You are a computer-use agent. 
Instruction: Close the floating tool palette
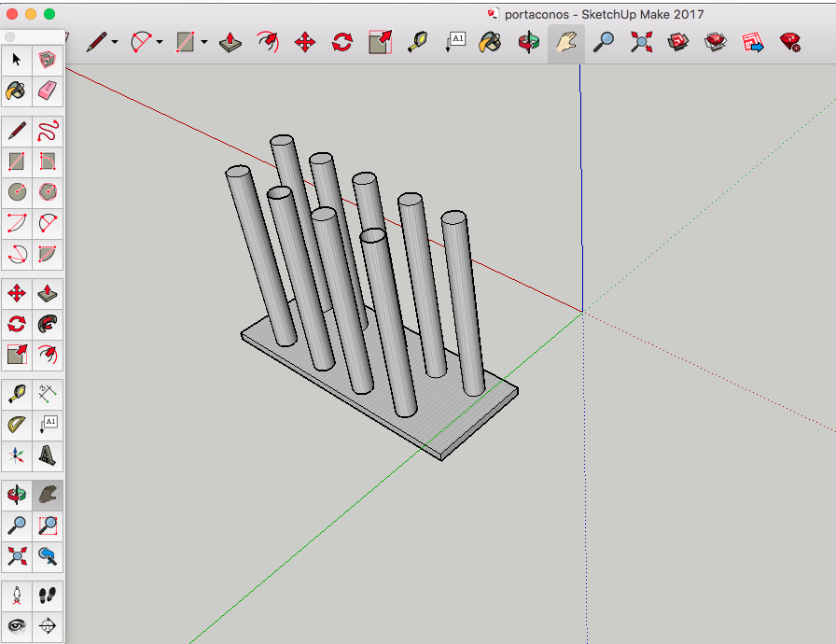(9, 36)
